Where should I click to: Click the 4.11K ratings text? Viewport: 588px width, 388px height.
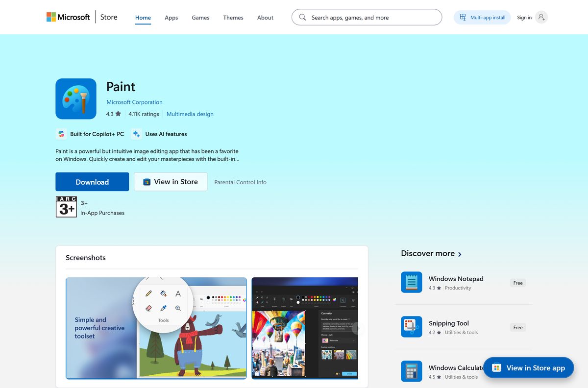tap(144, 114)
